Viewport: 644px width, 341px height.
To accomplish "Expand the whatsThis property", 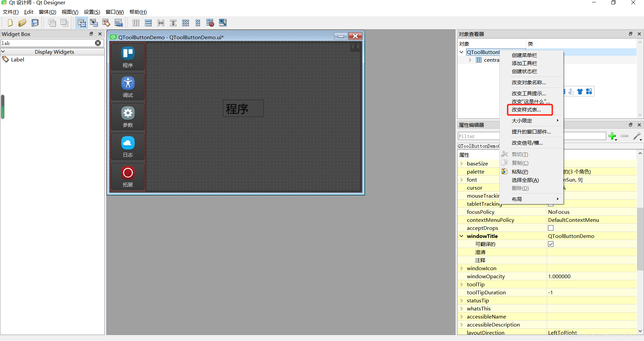I will [x=462, y=309].
